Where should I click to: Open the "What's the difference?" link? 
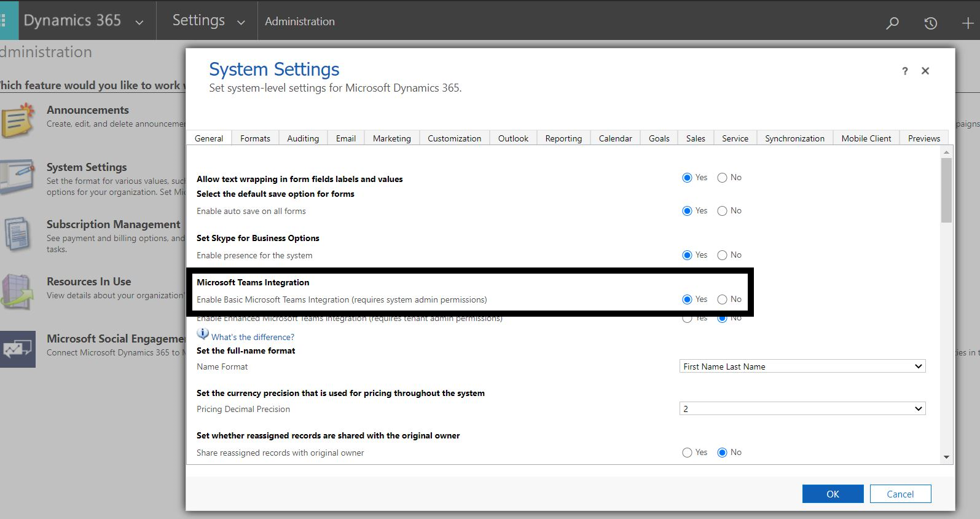253,337
